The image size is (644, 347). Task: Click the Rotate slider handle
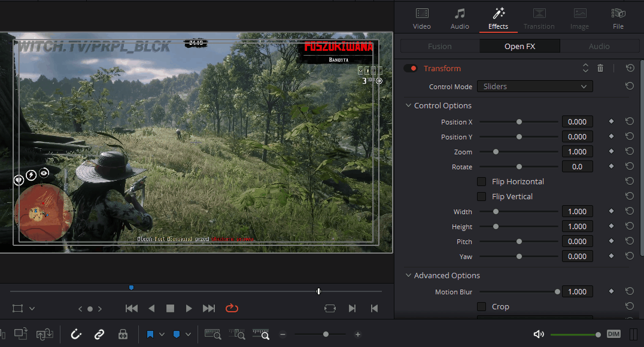click(x=519, y=167)
